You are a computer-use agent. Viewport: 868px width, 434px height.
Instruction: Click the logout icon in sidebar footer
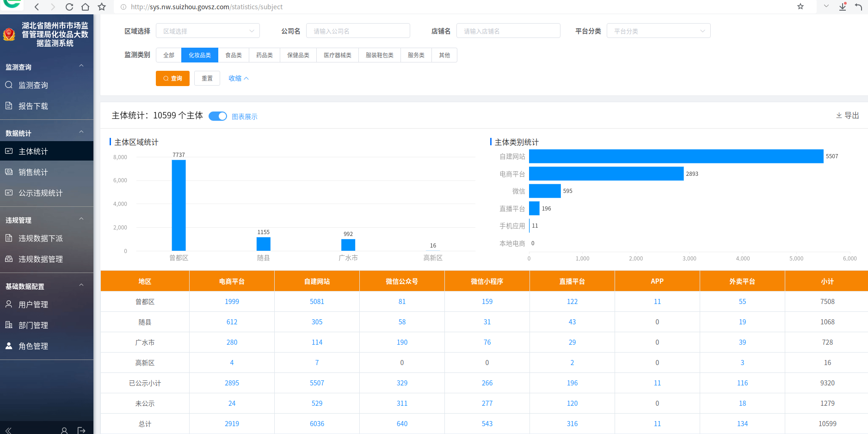(81, 430)
